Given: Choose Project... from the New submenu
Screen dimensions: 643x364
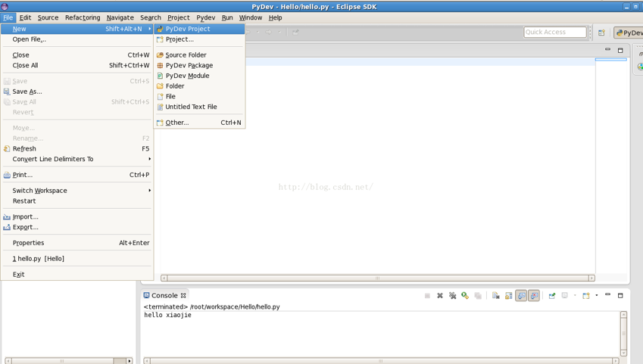Looking at the screenshot, I should [x=200, y=39].
